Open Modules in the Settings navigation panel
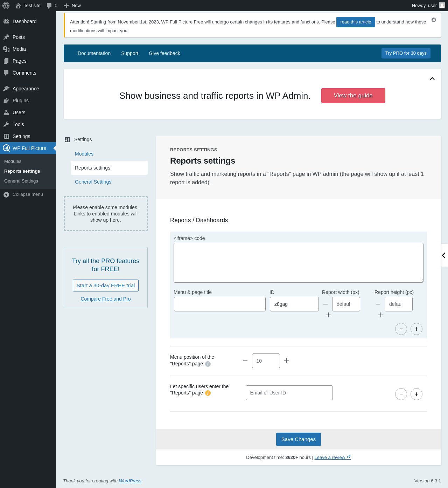This screenshot has width=448, height=488. tap(84, 154)
